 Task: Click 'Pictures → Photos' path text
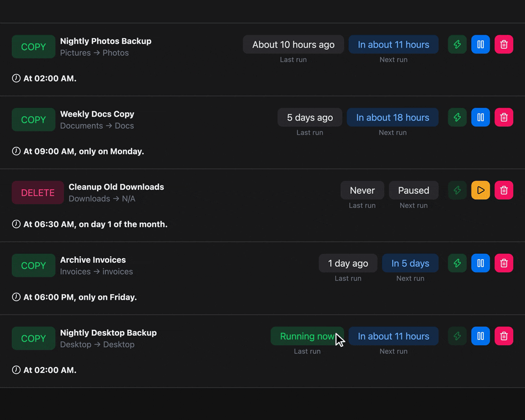(94, 53)
